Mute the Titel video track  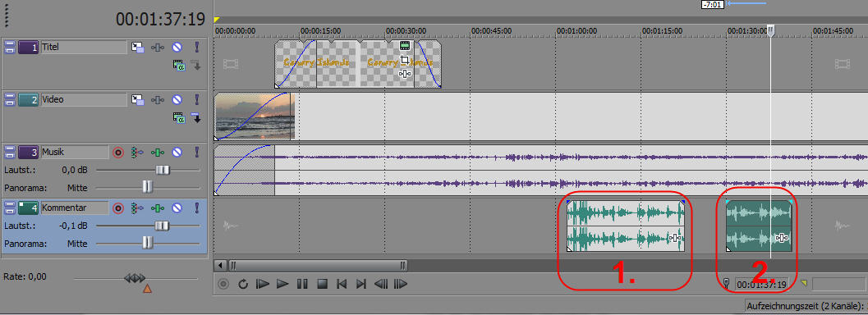coord(177,48)
